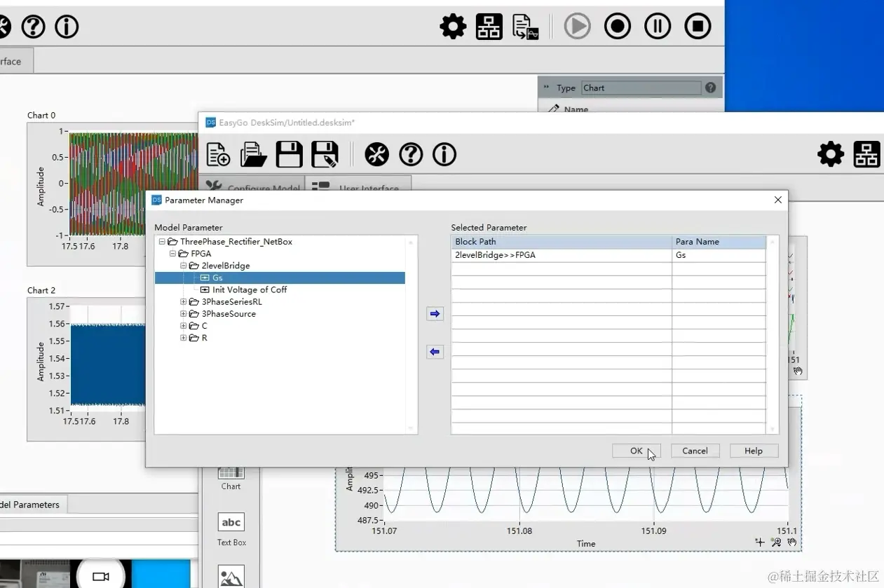Collapse the FPGA tree node
884x588 pixels.
pyautogui.click(x=172, y=254)
